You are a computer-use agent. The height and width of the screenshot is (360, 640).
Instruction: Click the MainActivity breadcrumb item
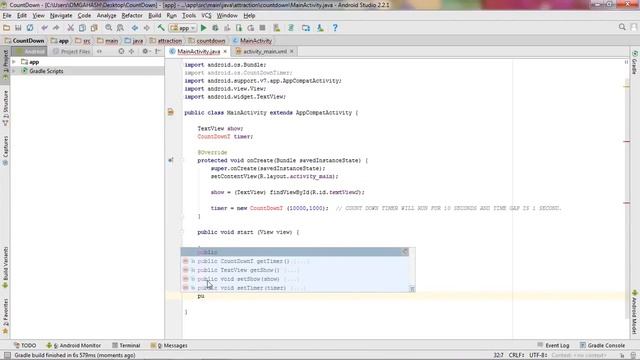(x=252, y=41)
